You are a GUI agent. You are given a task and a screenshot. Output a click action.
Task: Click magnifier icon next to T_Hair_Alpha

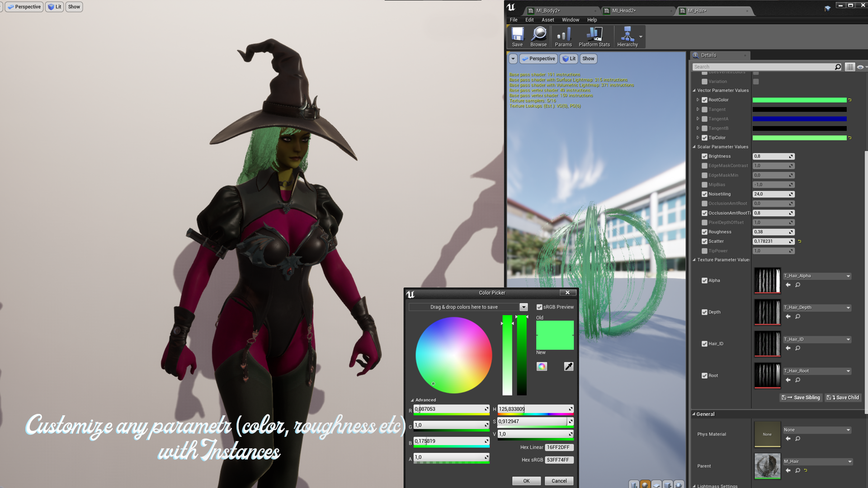(x=798, y=285)
